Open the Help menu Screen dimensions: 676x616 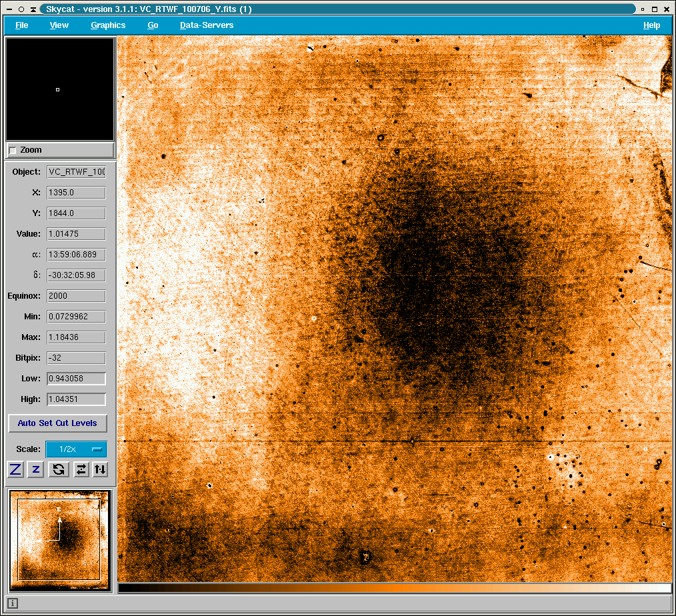point(651,25)
